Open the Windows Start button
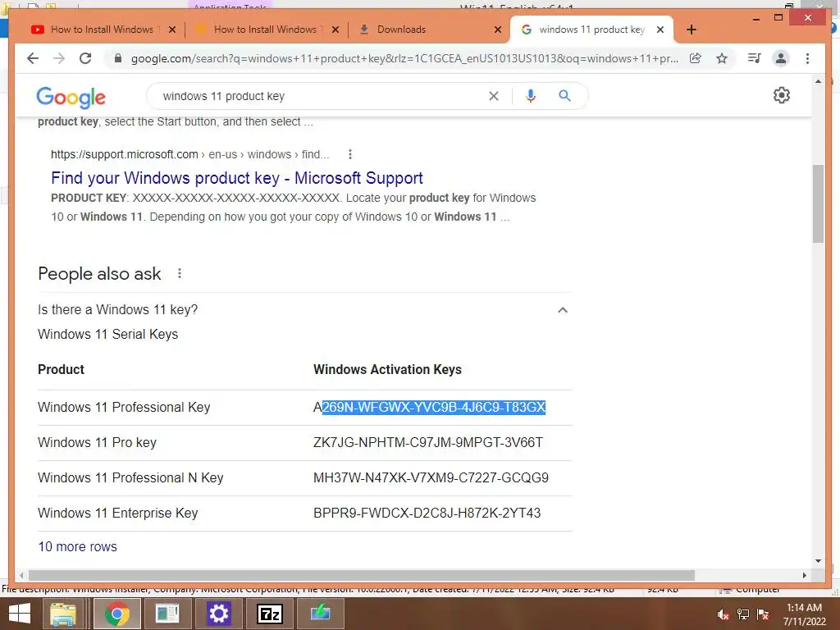 [x=20, y=614]
